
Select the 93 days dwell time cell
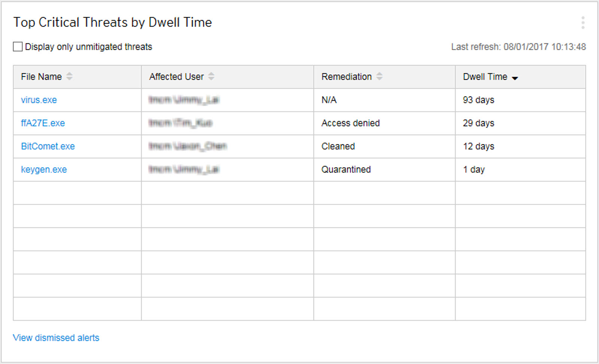point(478,100)
